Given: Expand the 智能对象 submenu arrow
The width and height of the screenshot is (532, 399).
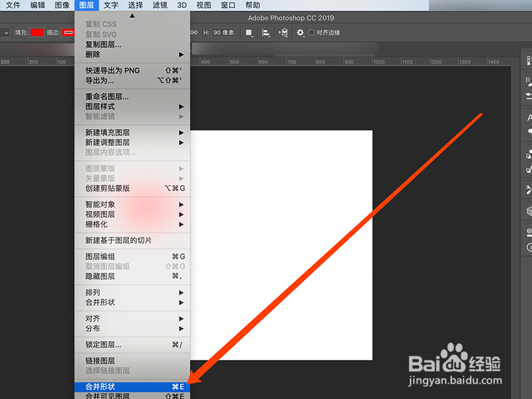Looking at the screenshot, I should click(181, 205).
